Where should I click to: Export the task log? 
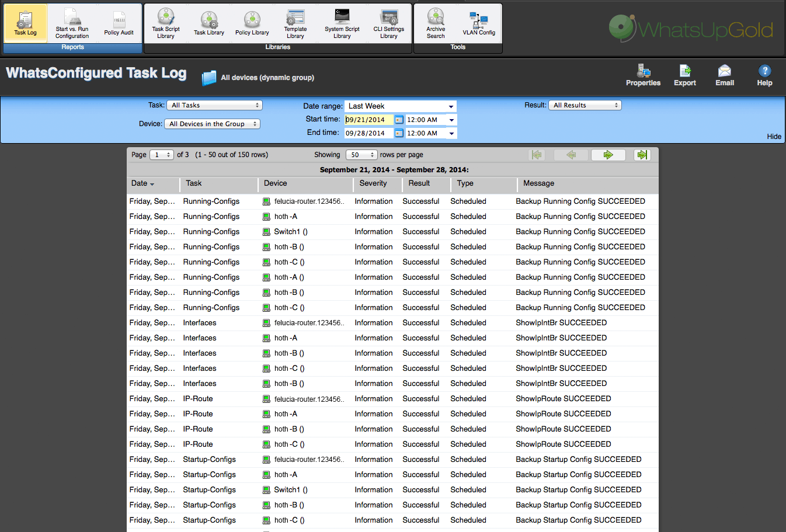684,75
